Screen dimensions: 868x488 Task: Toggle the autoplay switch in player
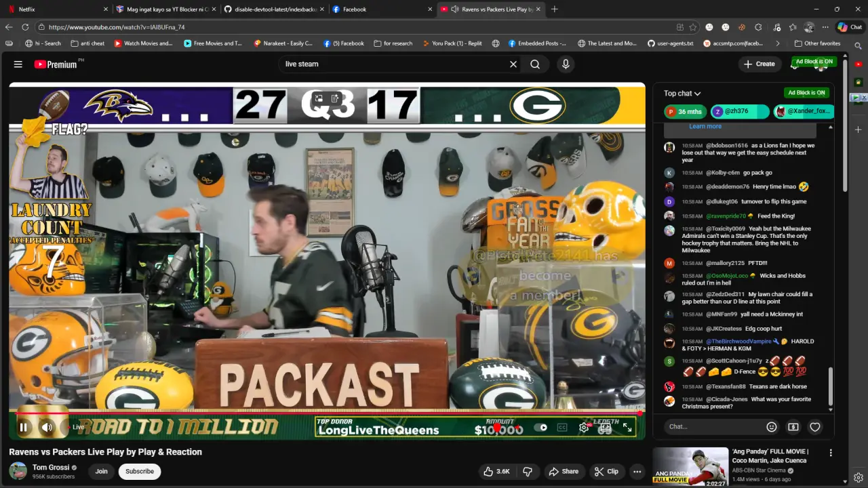[x=540, y=428]
